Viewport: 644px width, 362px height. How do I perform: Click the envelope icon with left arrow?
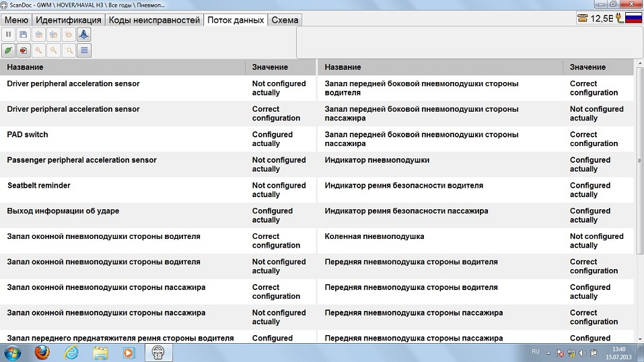[x=38, y=34]
